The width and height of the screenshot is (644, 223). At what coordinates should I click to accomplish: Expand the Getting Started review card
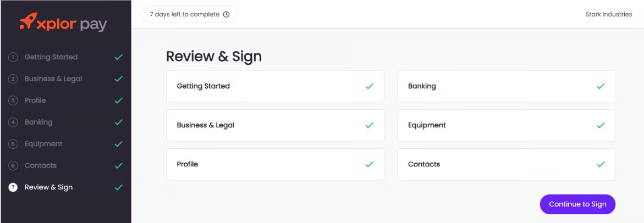point(275,86)
